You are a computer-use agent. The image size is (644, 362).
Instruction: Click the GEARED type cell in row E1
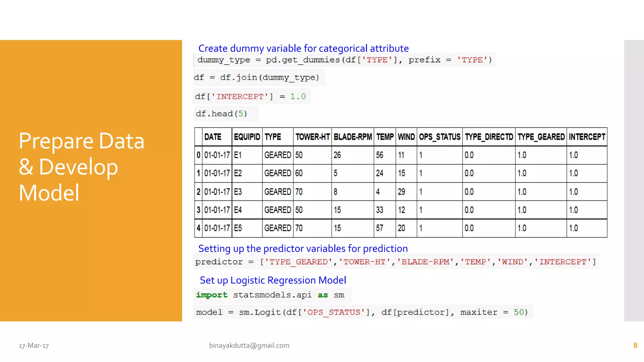coord(278,155)
